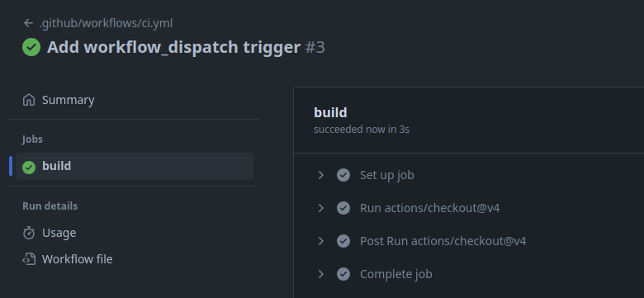Click the status check for Complete job

343,274
